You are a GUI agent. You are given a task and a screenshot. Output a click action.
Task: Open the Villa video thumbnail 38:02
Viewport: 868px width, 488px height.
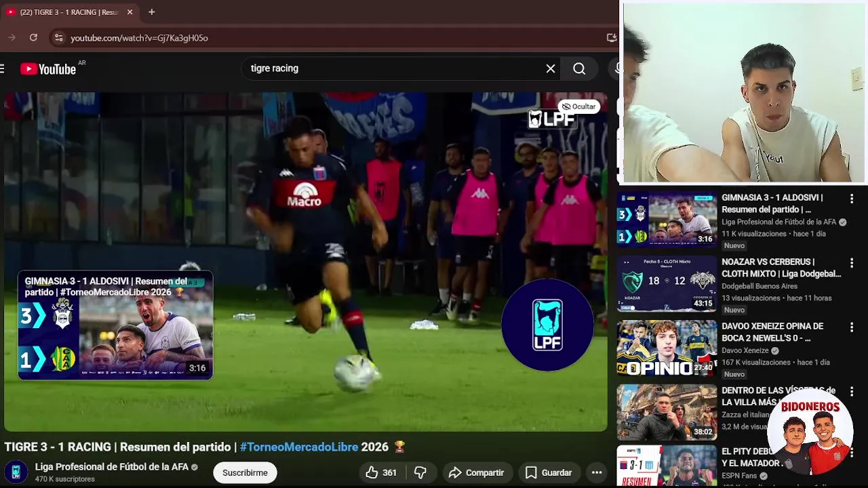coord(667,412)
